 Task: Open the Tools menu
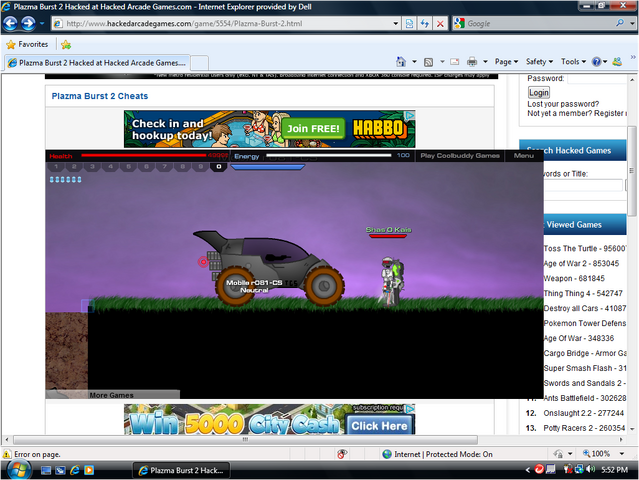click(573, 62)
